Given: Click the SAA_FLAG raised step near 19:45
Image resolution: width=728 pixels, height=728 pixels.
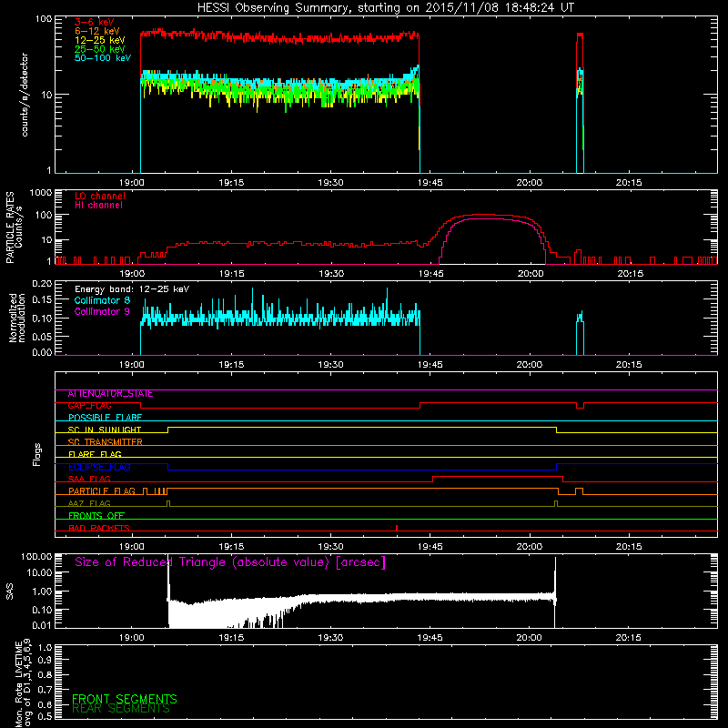Looking at the screenshot, I should (498, 479).
